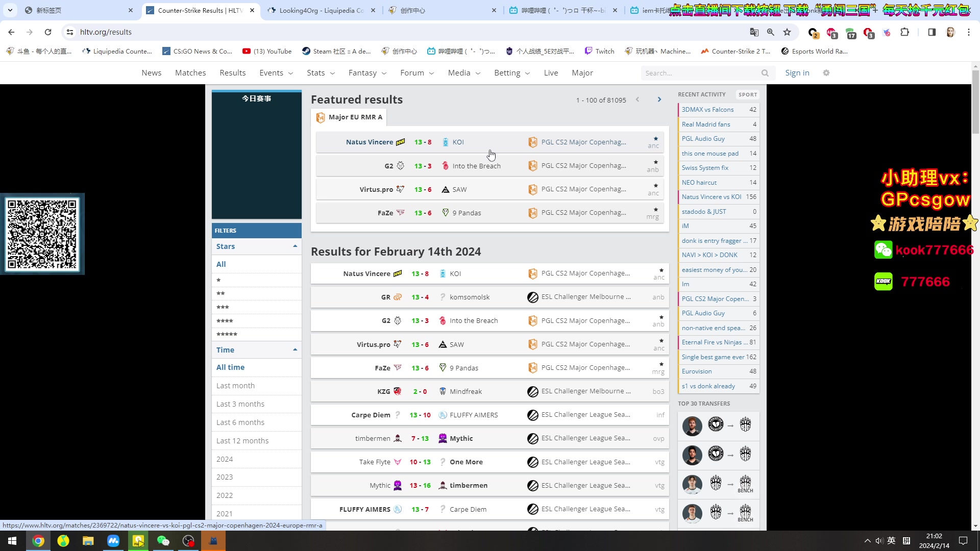
Task: Open KZG vs Mindfreak match result
Action: click(x=490, y=392)
